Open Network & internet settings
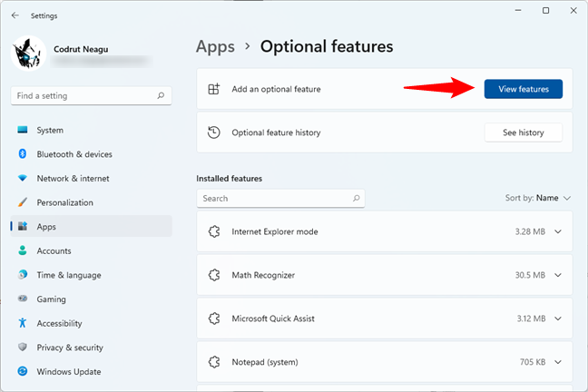This screenshot has height=392, width=588. point(91,179)
